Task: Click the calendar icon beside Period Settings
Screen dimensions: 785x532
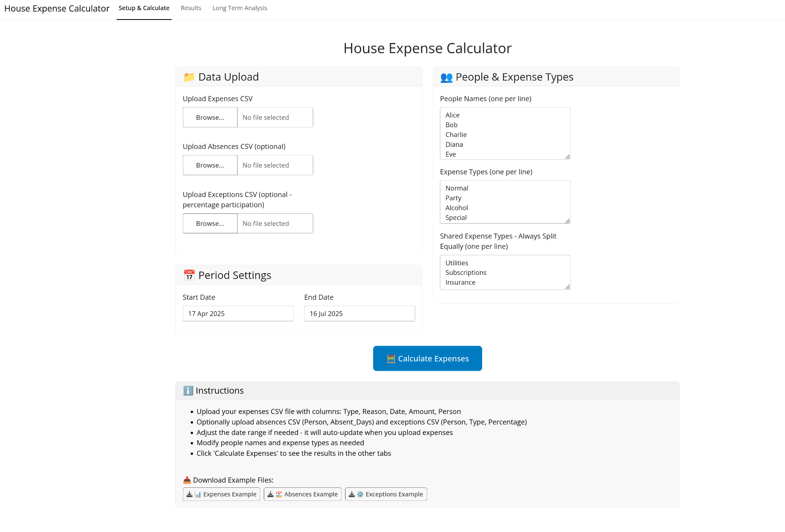Action: (189, 275)
